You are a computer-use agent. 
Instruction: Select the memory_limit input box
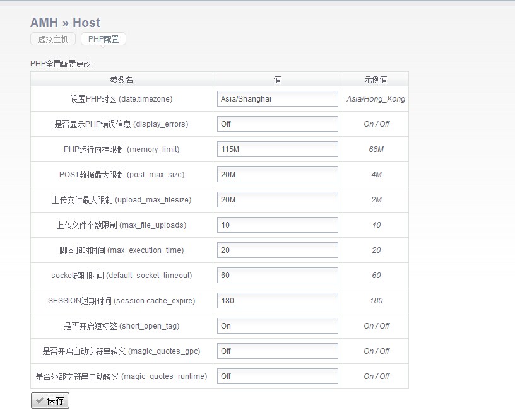(x=278, y=149)
